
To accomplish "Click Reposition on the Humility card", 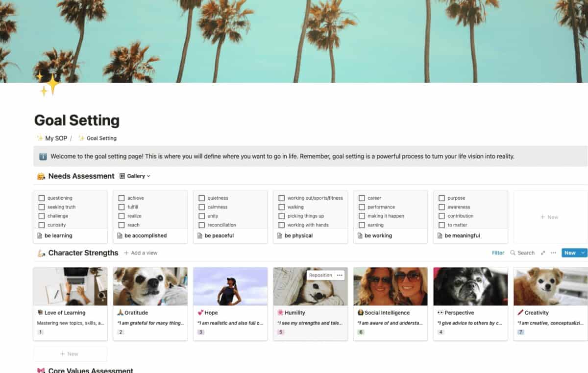I will tap(320, 275).
